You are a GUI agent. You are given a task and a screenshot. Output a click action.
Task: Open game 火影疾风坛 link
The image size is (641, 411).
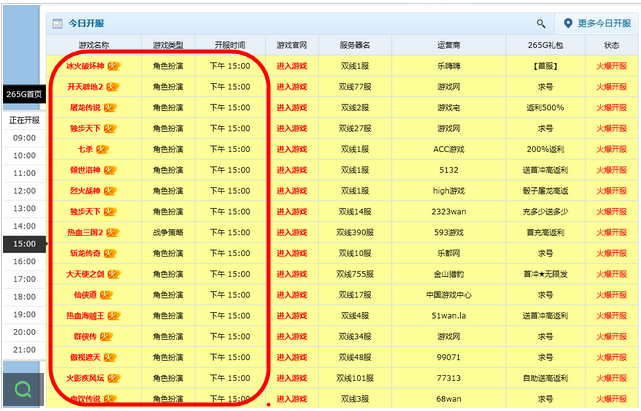[85, 378]
